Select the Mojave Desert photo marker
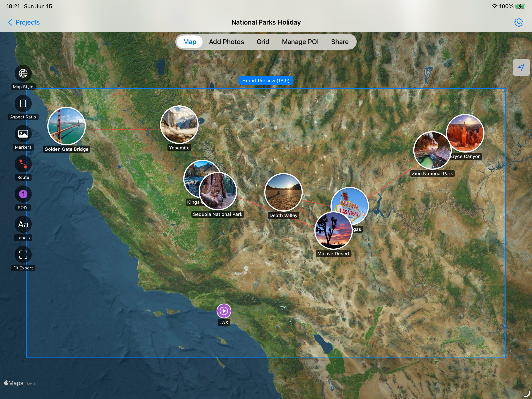Viewport: 532px width, 399px height. 333,230
